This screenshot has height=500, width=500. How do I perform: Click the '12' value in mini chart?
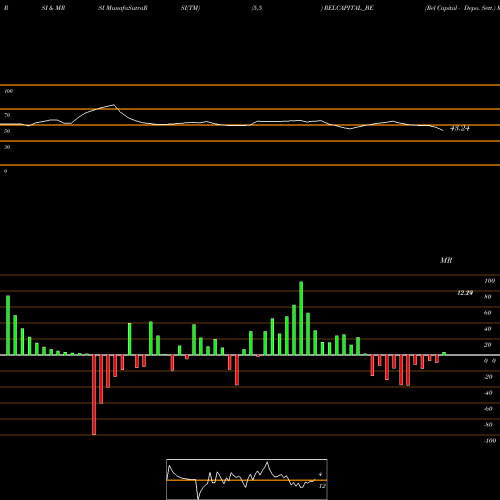(x=322, y=486)
